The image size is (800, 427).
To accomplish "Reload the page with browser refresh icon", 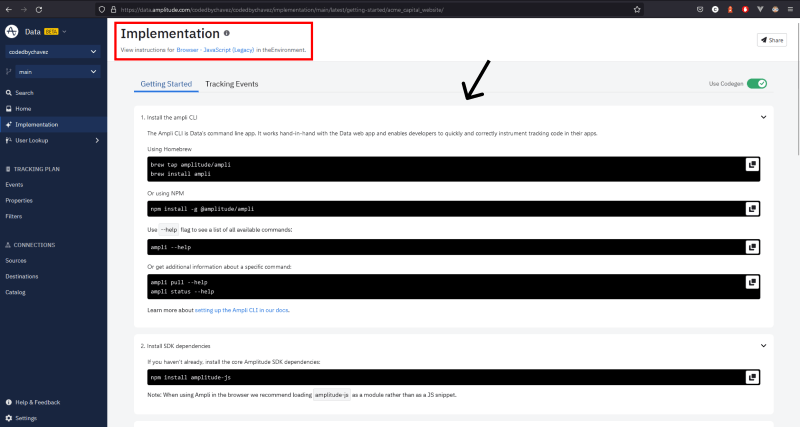I will pyautogui.click(x=39, y=10).
